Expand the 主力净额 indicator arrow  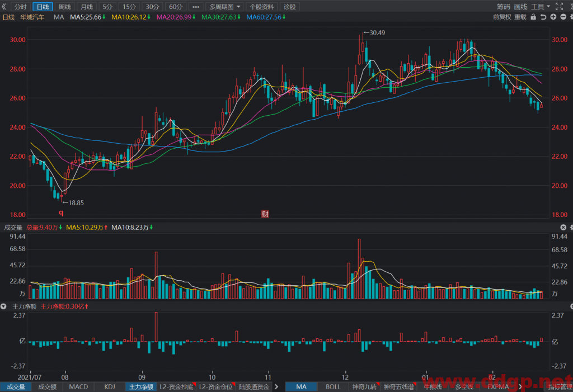pos(4,306)
